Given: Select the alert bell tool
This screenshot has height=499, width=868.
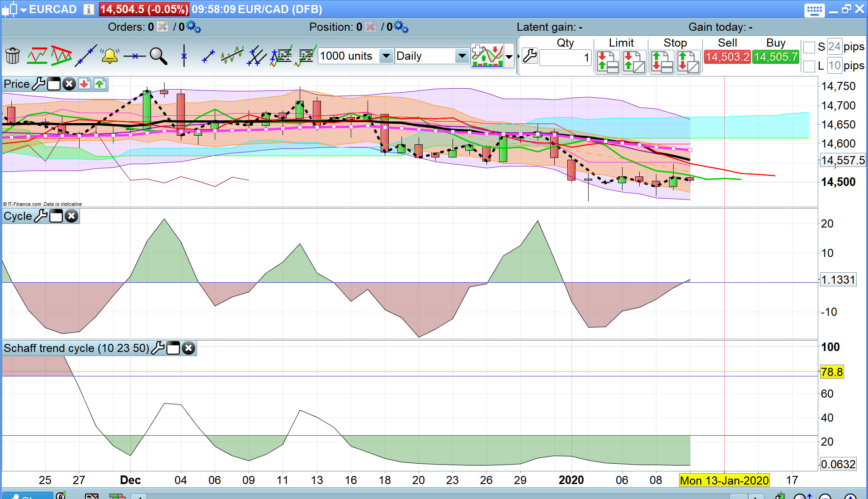Looking at the screenshot, I should (109, 56).
